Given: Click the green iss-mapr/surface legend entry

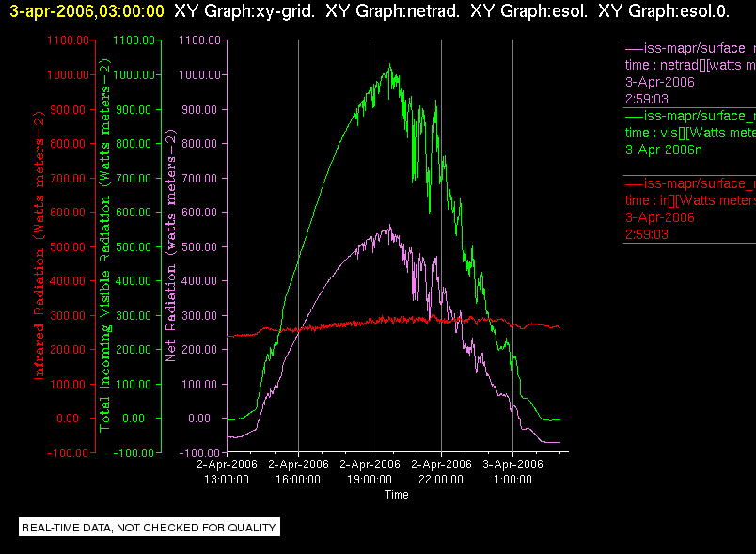Looking at the screenshot, I should (x=690, y=117).
